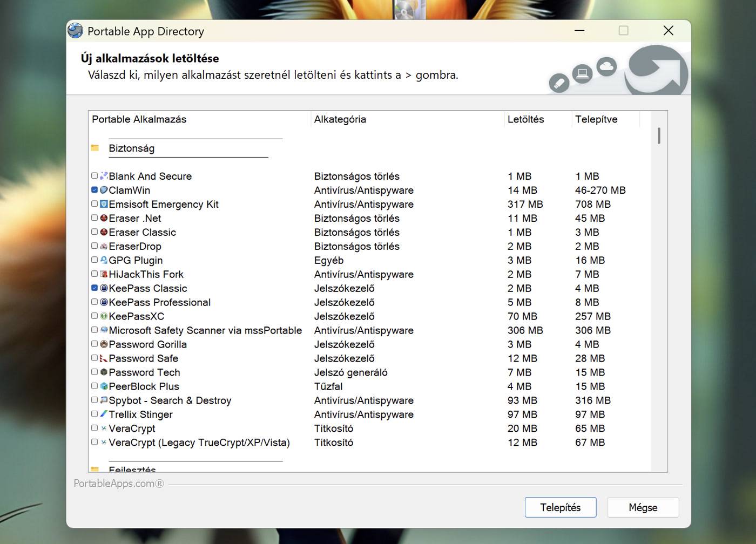Screen dimensions: 756x544
Task: Select the HiJackThis Fork list entry
Action: click(x=146, y=274)
